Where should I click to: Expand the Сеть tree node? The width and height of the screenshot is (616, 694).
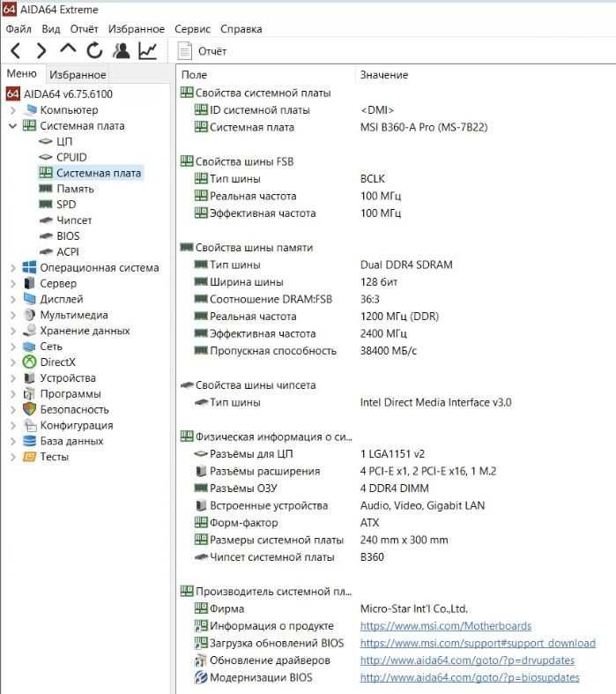pos(13,347)
